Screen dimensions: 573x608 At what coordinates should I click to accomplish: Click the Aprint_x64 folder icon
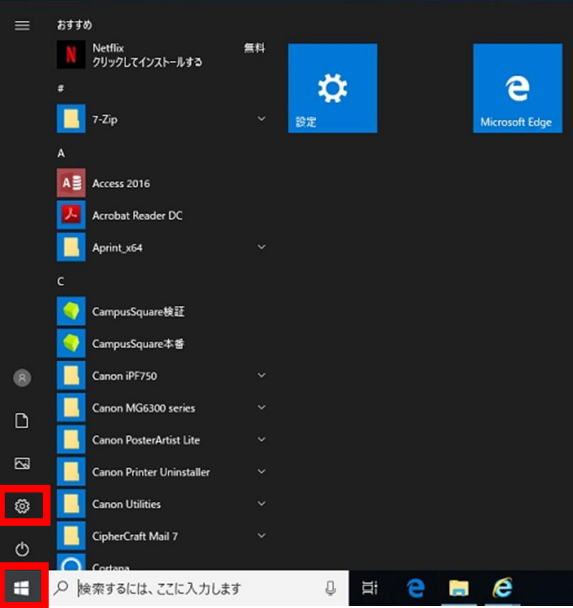click(71, 247)
